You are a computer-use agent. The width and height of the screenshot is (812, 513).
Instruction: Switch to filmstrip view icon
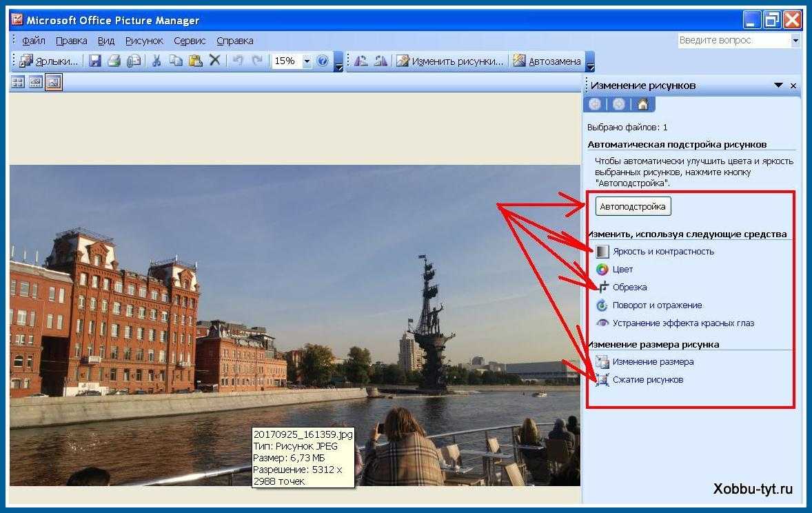point(35,82)
